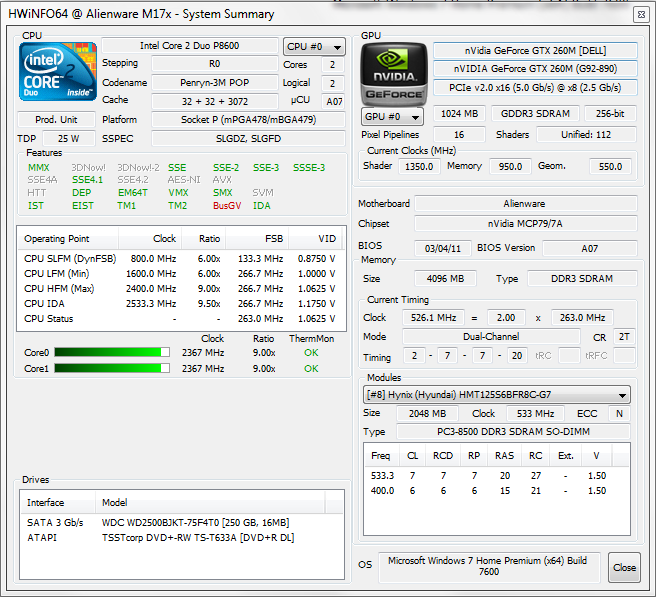
Task: Close the System Summary window with X
Action: tap(641, 15)
